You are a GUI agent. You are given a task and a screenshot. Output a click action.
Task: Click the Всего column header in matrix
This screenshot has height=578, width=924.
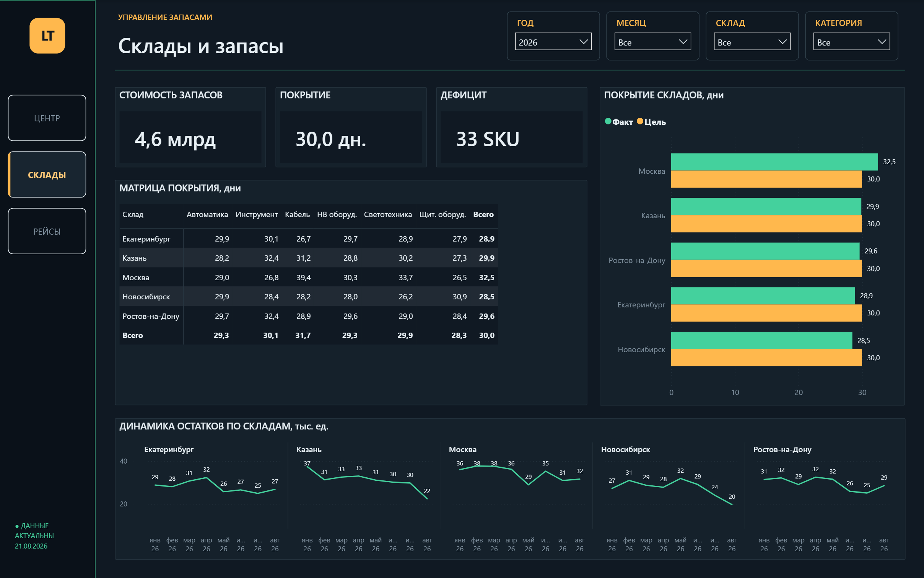pyautogui.click(x=483, y=214)
